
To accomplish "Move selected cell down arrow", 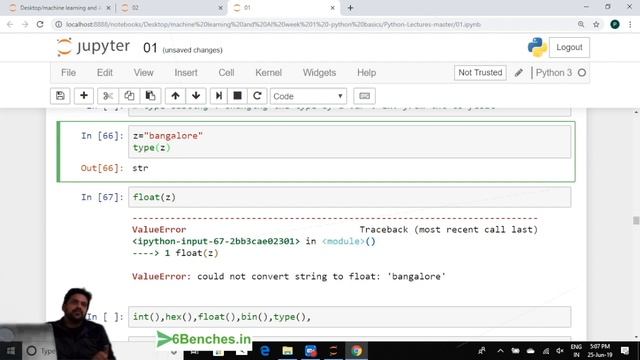I will (196, 96).
